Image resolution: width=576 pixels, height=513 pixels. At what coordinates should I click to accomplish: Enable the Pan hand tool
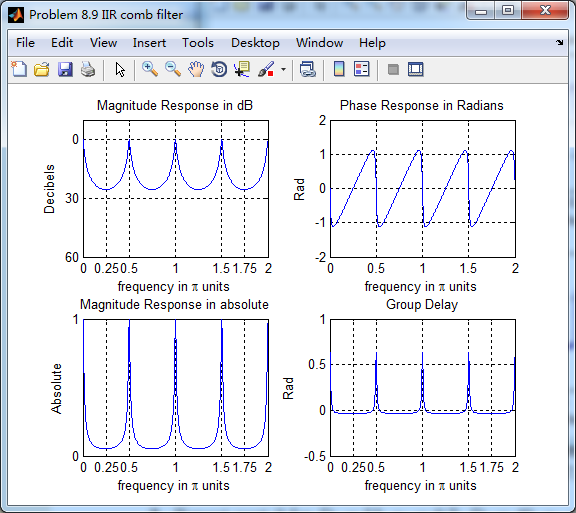click(196, 69)
